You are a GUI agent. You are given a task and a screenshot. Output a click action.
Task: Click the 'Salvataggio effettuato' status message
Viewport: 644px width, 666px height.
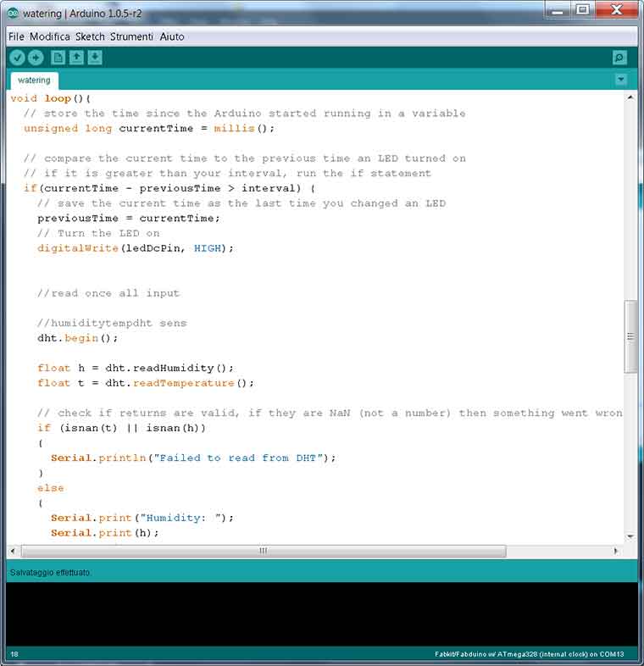[50, 573]
